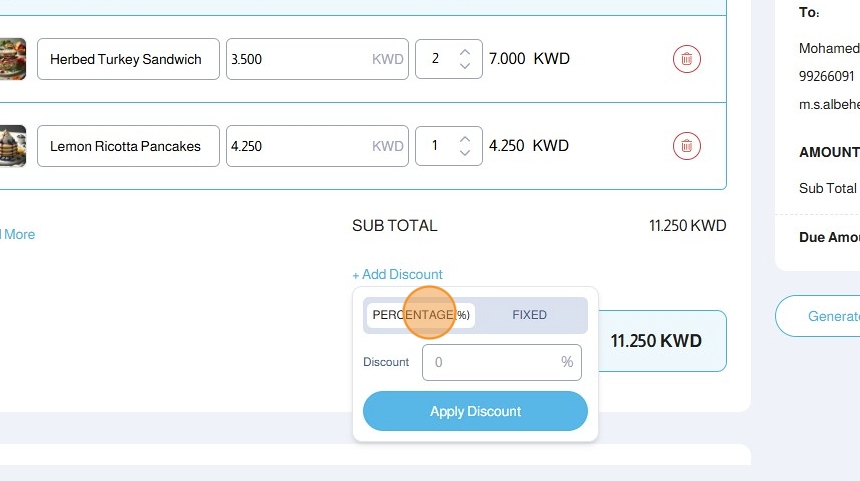
Task: Edit the Lemon Ricotta Pancakes name field
Action: coord(127,146)
